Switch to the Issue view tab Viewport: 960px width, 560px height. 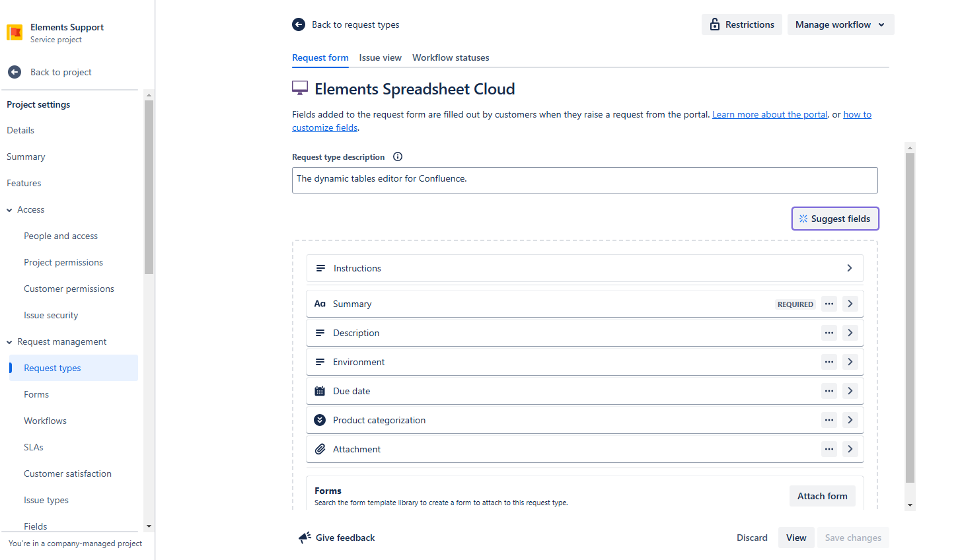pos(380,57)
